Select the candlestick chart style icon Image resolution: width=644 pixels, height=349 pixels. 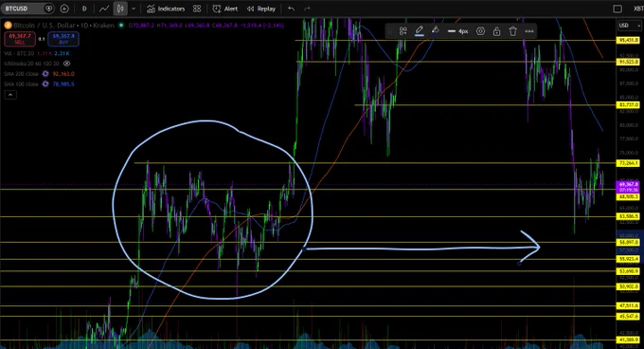point(120,9)
